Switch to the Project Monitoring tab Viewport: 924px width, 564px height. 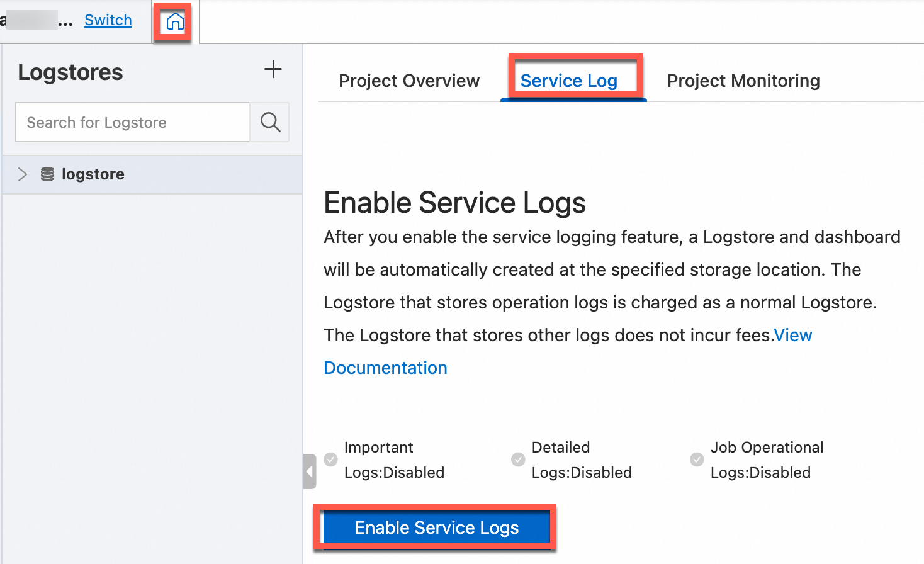743,81
